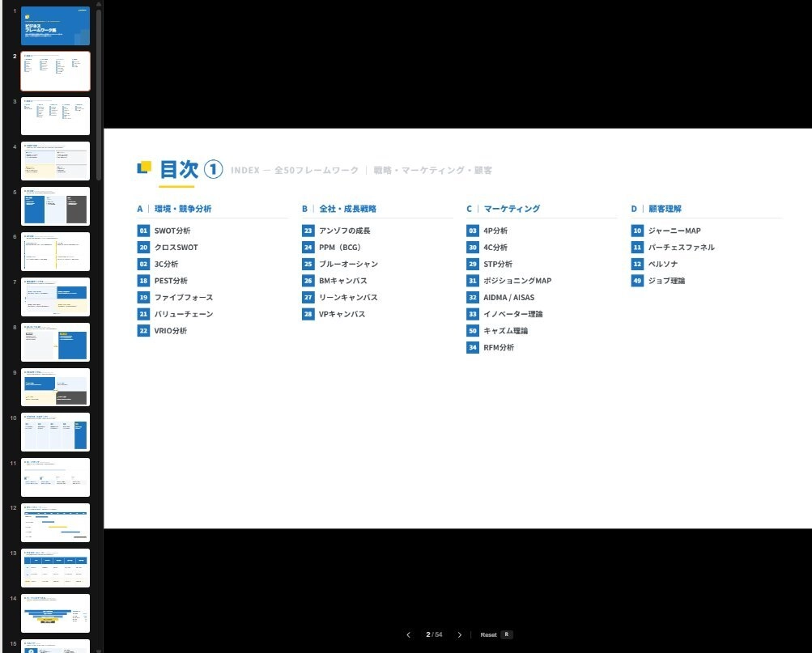Click the 33 イノベーター理論 entry

(x=505, y=314)
